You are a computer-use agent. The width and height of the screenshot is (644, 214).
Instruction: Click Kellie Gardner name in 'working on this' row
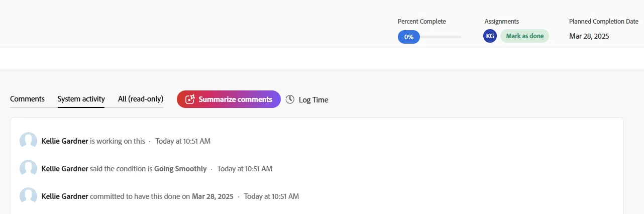pos(65,141)
